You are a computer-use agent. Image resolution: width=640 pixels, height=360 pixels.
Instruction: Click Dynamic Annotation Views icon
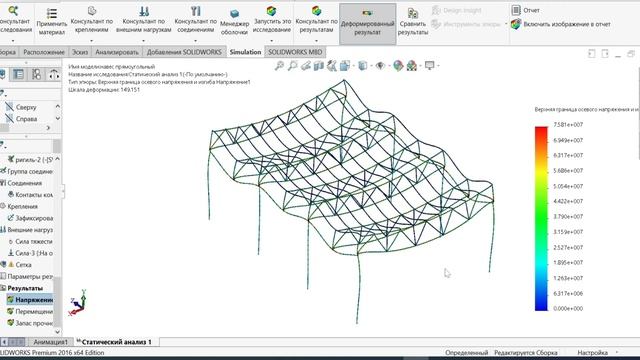pyautogui.click(x=331, y=66)
